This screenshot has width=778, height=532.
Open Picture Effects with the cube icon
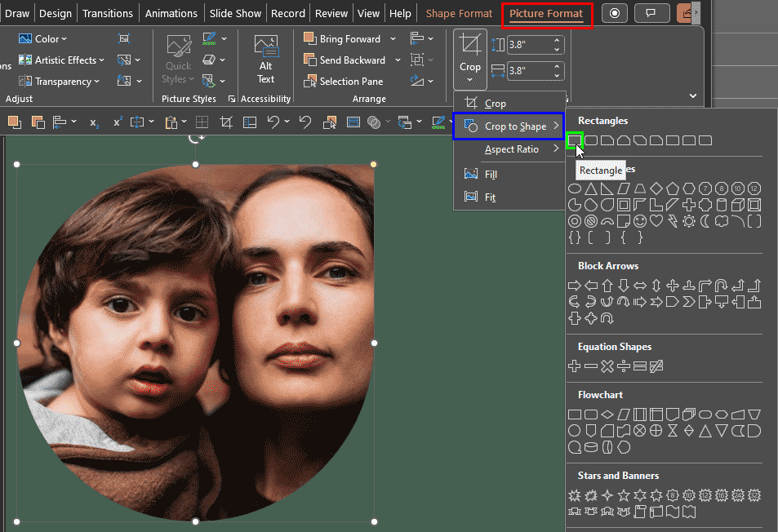coord(209,60)
